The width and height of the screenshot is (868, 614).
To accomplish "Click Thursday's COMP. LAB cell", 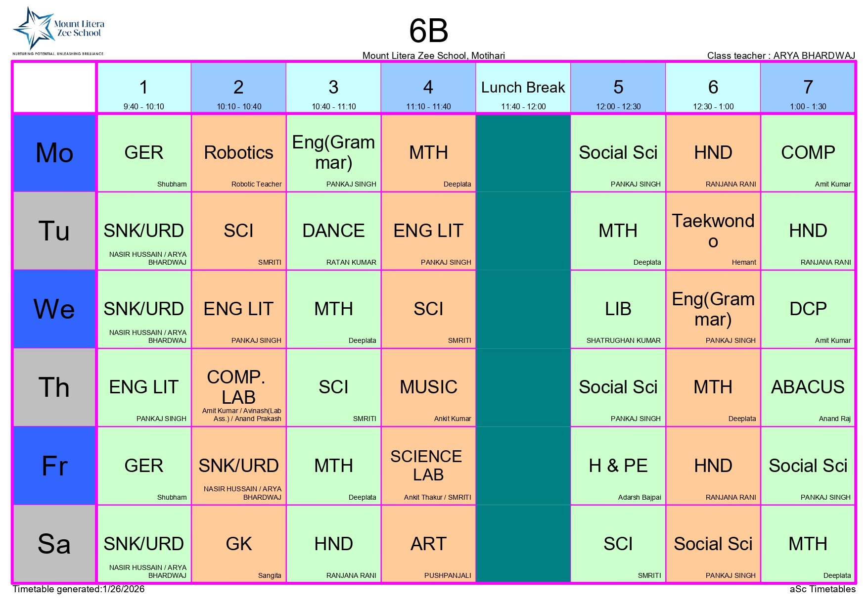I will pyautogui.click(x=238, y=387).
